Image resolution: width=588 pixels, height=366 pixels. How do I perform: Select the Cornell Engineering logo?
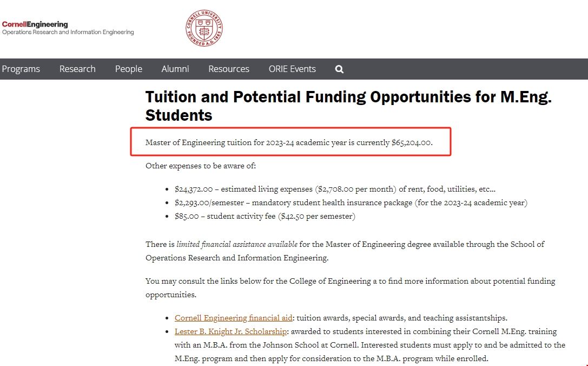tap(35, 25)
